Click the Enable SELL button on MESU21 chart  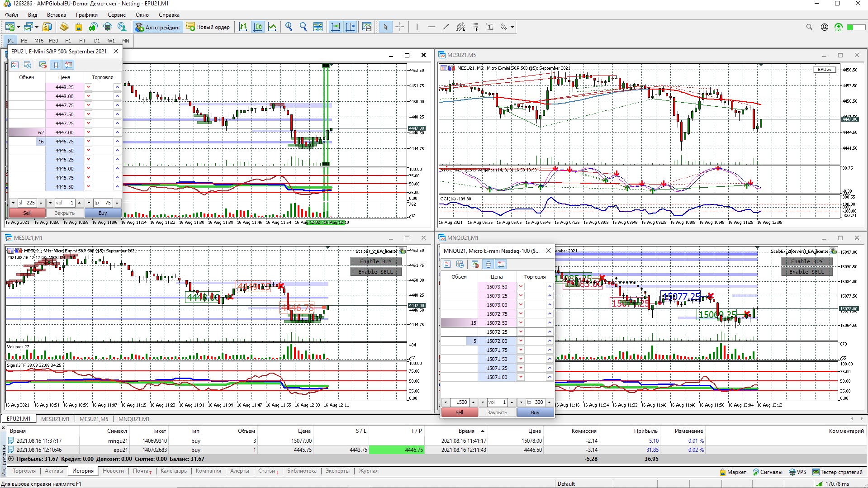click(375, 272)
